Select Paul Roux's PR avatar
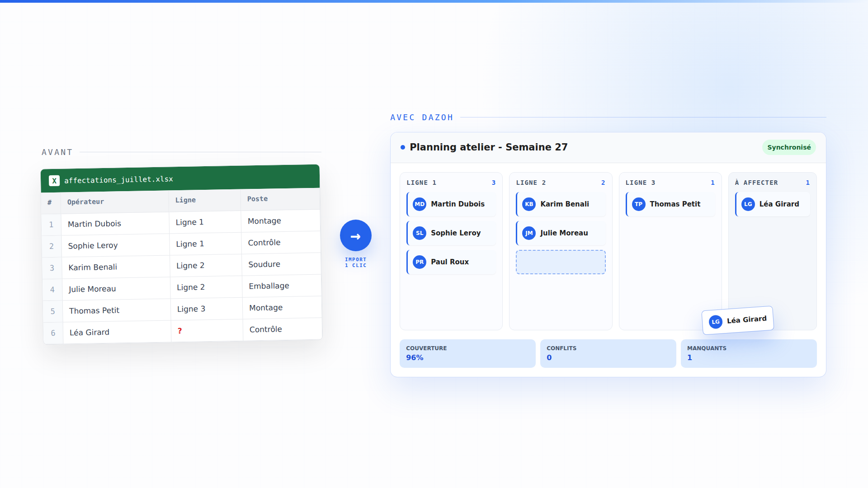The width and height of the screenshot is (868, 488). [420, 262]
